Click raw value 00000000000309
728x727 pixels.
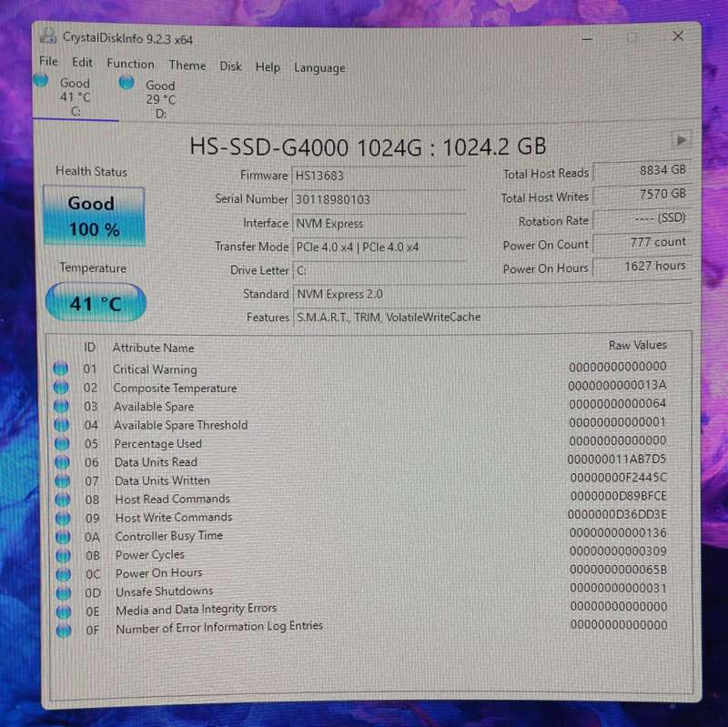(x=618, y=551)
